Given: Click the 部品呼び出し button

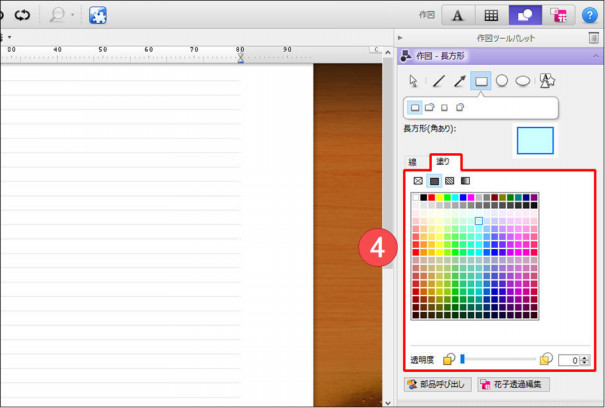Looking at the screenshot, I should [438, 384].
